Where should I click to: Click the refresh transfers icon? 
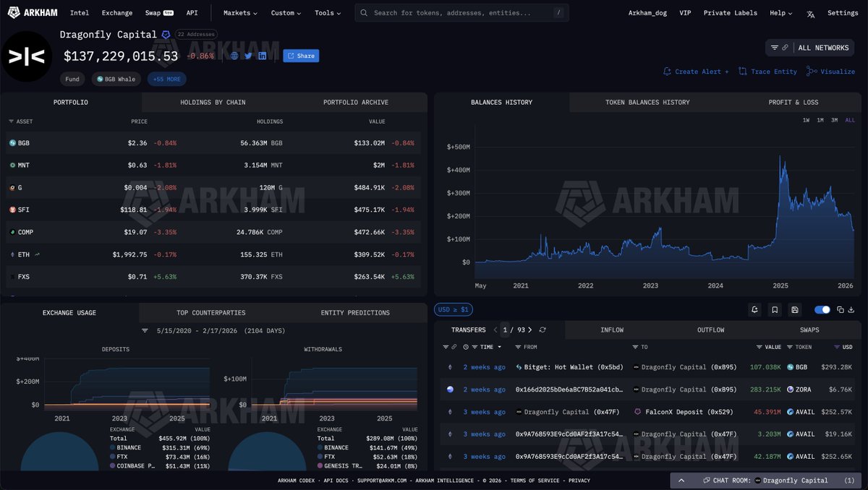[542, 330]
